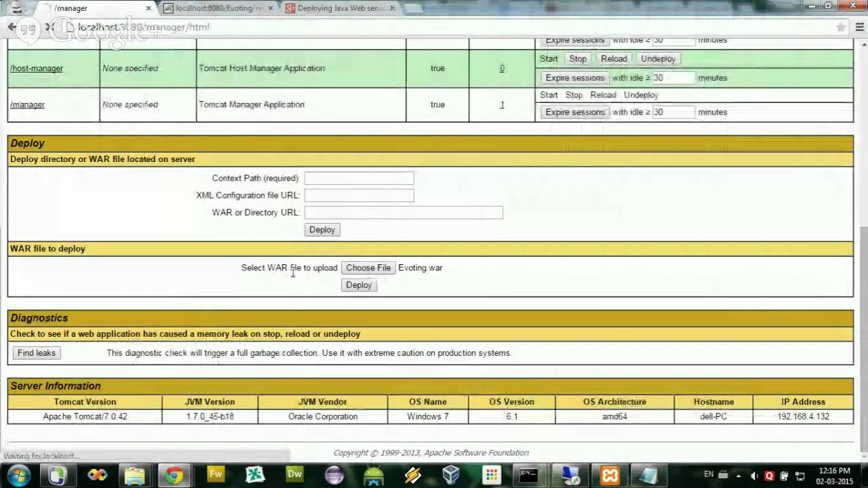Open the green Android taskbar icon

click(x=373, y=475)
